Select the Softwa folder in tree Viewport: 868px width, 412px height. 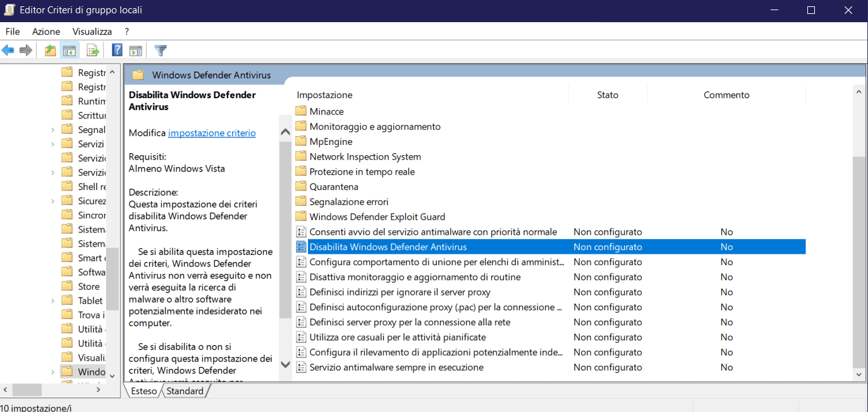pos(92,272)
